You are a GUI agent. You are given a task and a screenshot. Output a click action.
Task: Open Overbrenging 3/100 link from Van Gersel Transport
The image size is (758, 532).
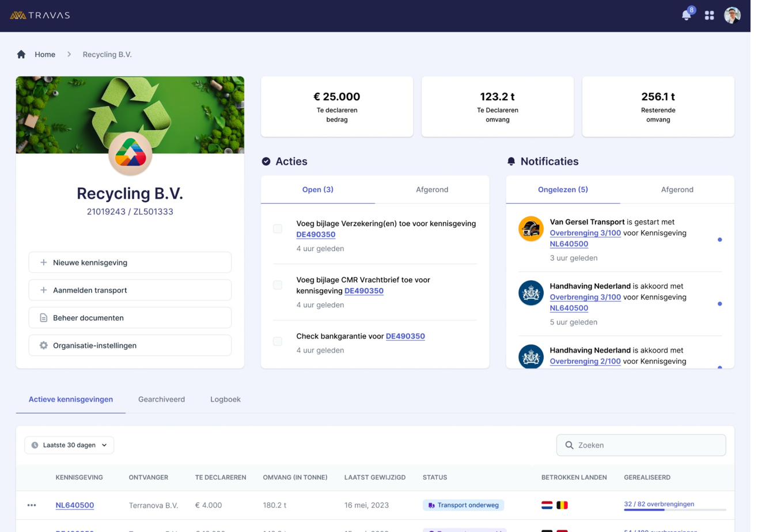tap(592, 235)
